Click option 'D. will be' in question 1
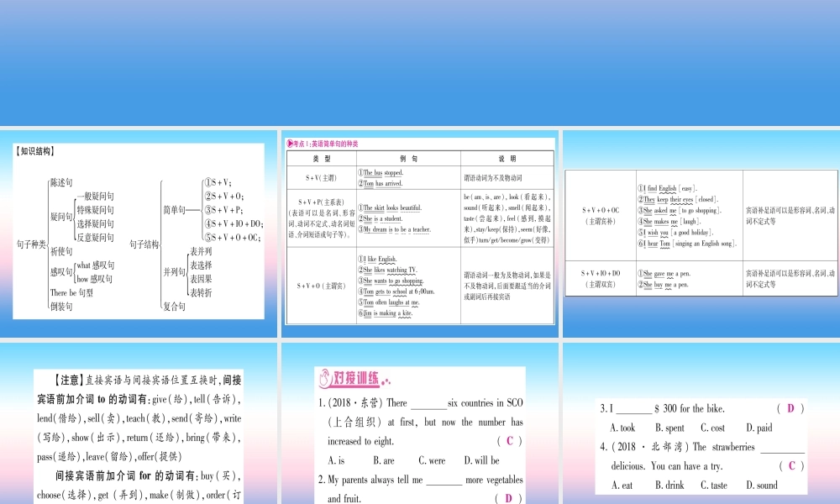Viewport: 840px width, 504px height. coord(481,460)
